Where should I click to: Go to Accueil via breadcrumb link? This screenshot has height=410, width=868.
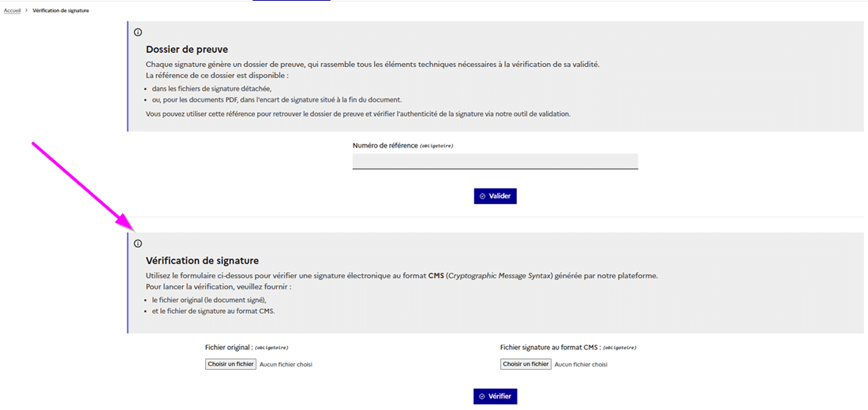pyautogui.click(x=12, y=10)
